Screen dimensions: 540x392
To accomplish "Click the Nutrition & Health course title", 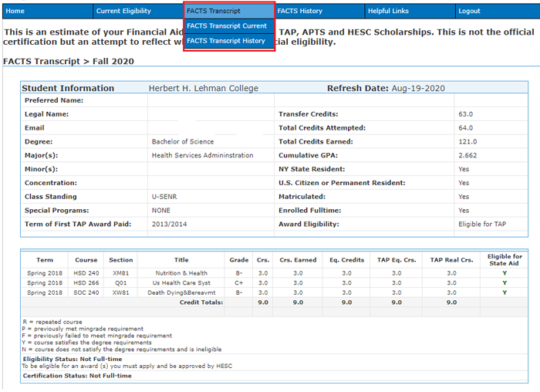I will pos(181,273).
